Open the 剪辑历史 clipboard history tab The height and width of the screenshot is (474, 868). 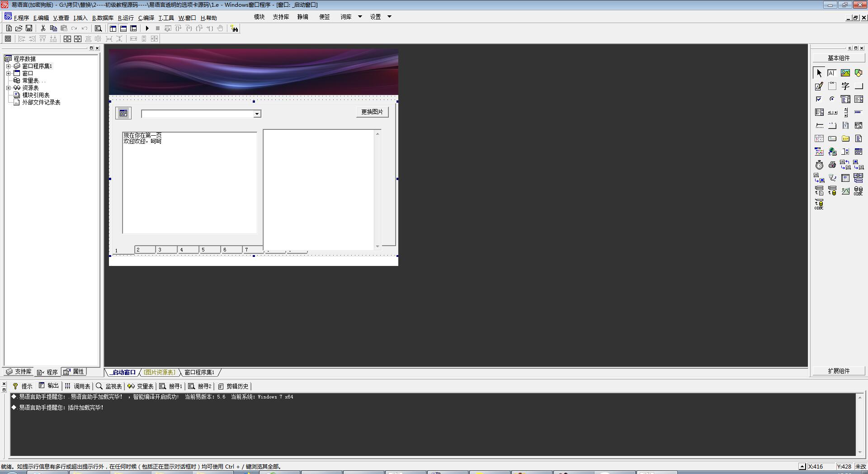point(233,386)
